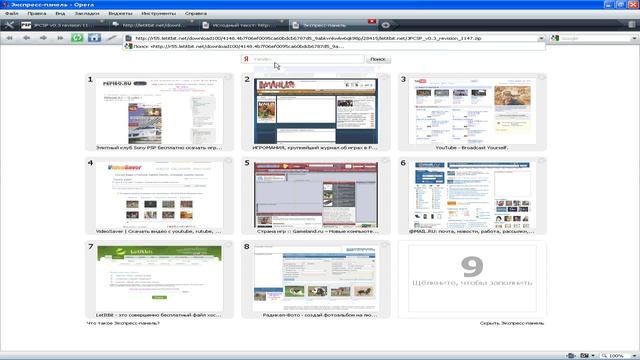Click the Yandex search input field
Screen dimensions: 640x360
pos(302,59)
